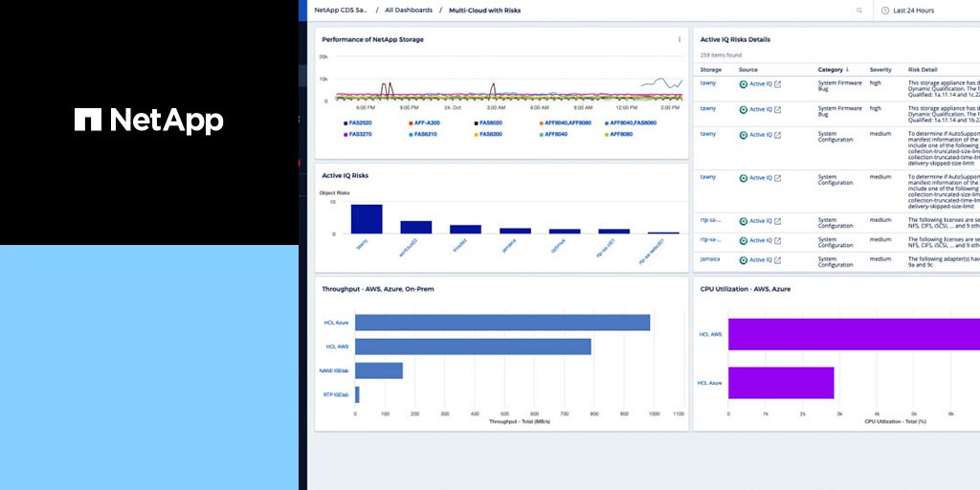
Task: Click the HCL Azure throughput bar
Action: 502,323
